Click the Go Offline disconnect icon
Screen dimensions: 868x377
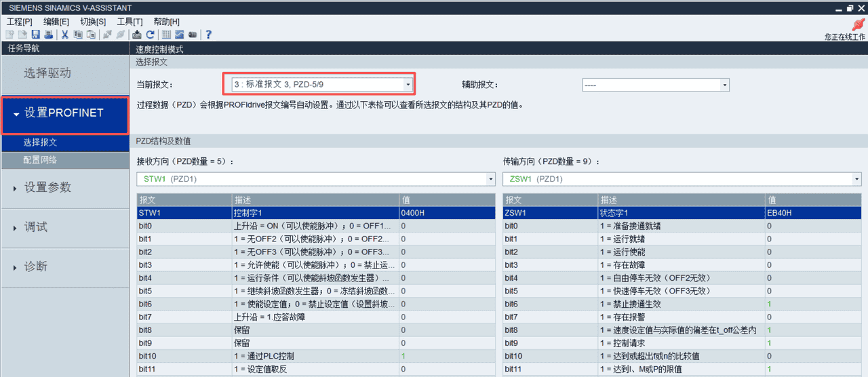pos(120,35)
